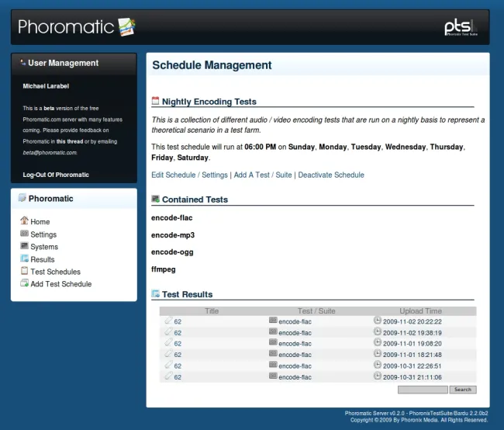
Task: Click the Test Results section icon
Action: click(x=155, y=293)
